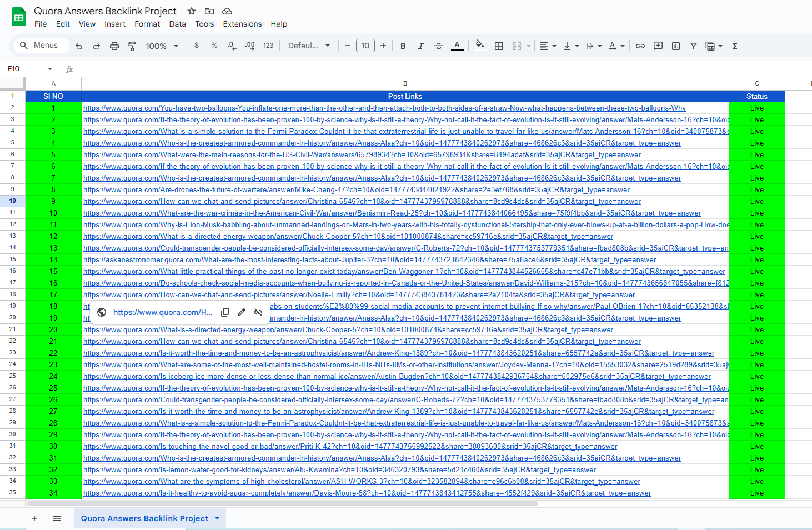Copy the link in the link popup
Image resolution: width=812 pixels, height=530 pixels.
(x=225, y=312)
